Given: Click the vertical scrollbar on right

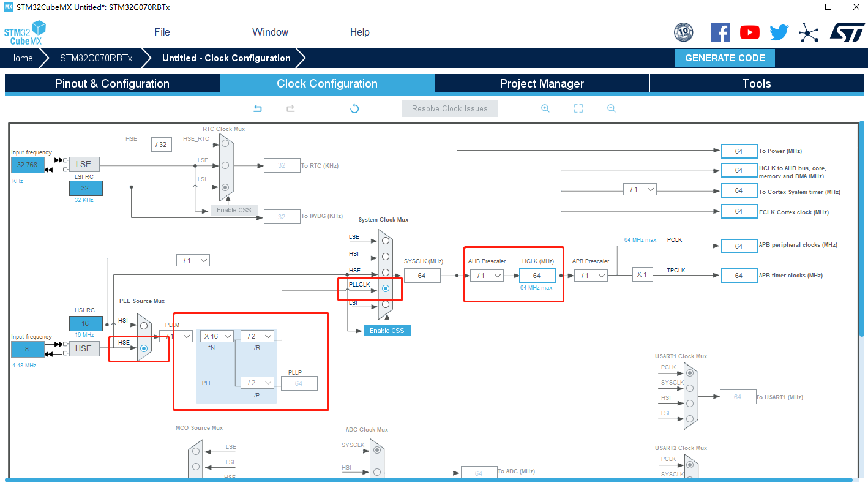Looking at the screenshot, I should 861,230.
